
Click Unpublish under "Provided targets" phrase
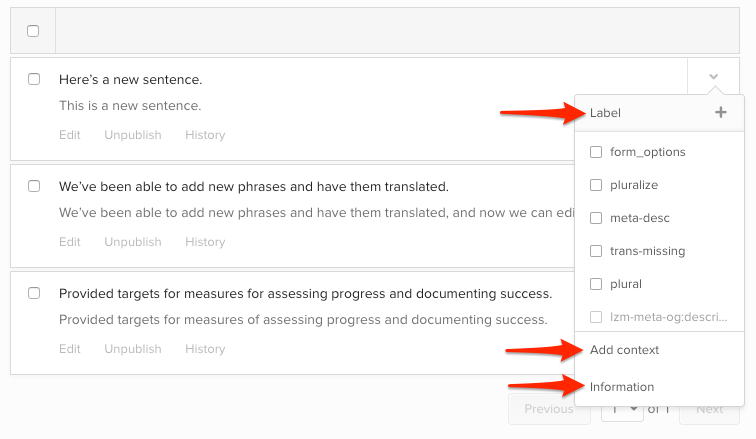click(x=132, y=349)
